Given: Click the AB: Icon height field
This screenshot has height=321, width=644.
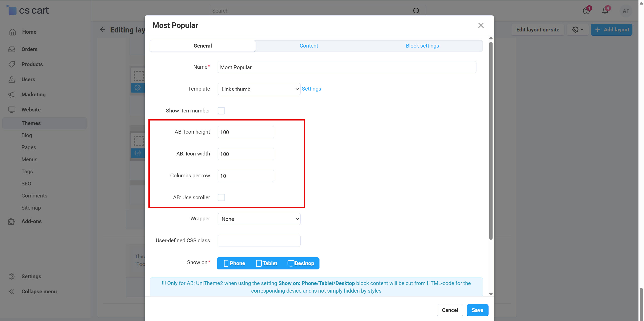Looking at the screenshot, I should point(246,132).
